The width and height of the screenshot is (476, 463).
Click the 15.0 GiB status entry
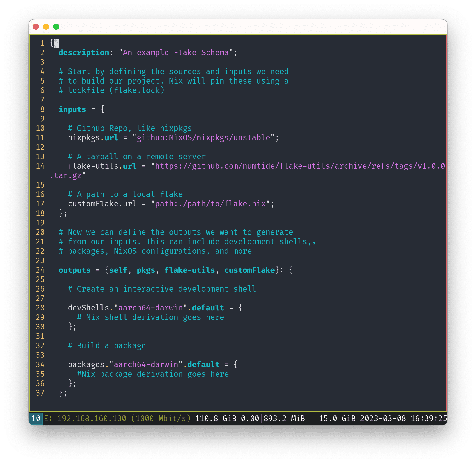pos(337,419)
